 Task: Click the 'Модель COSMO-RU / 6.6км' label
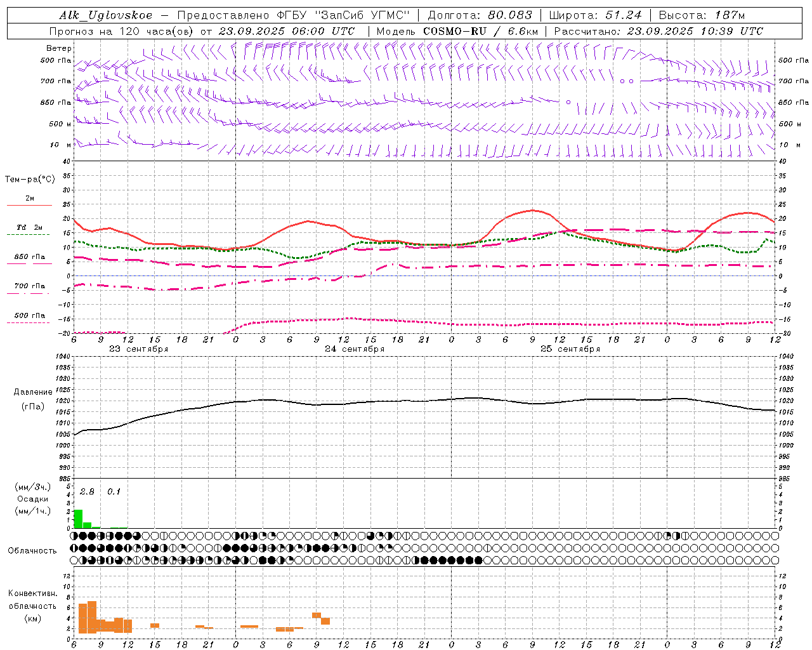(x=457, y=31)
